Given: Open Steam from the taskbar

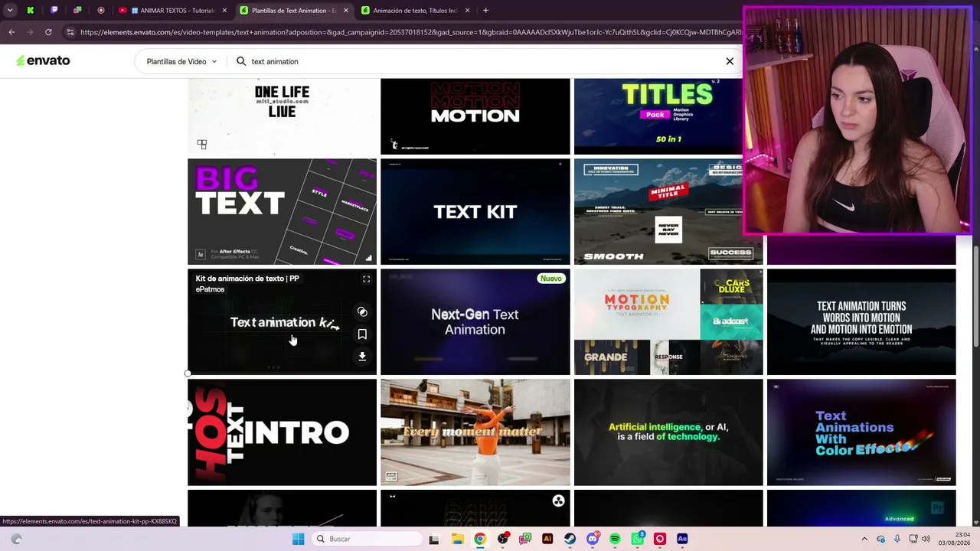Looking at the screenshot, I should coord(570,539).
